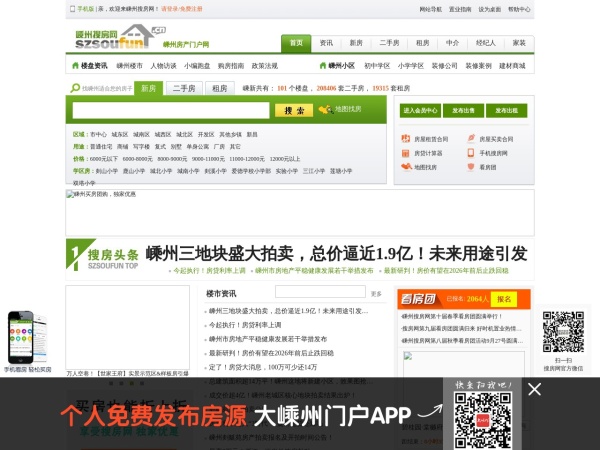Click the green house icon beside 嵊州小区
This screenshot has height=450, width=600.
pos(323,65)
